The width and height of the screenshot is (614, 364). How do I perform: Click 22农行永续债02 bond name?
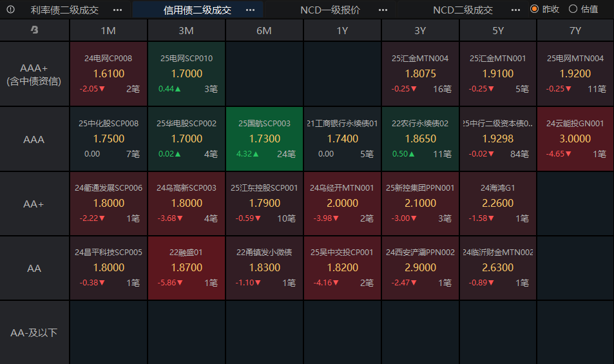(x=420, y=123)
